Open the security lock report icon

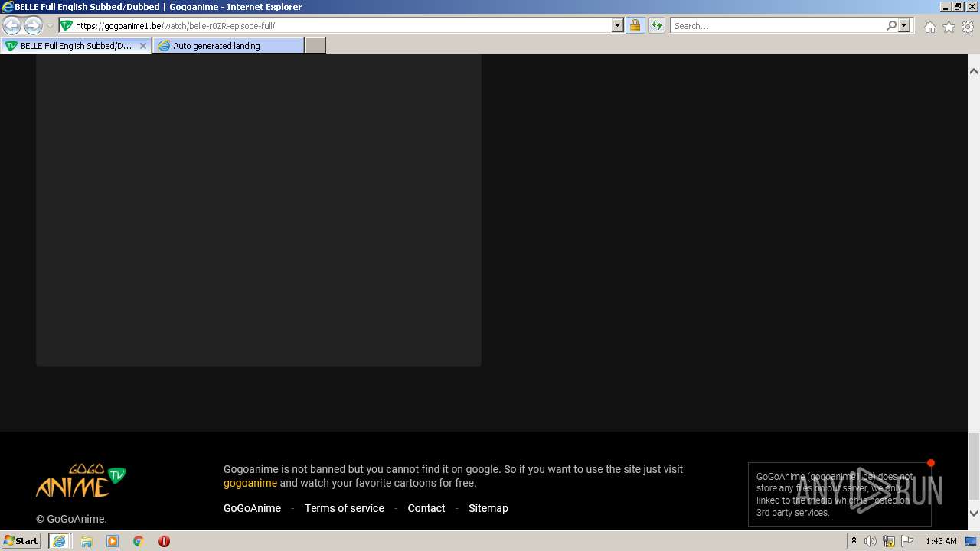point(635,25)
